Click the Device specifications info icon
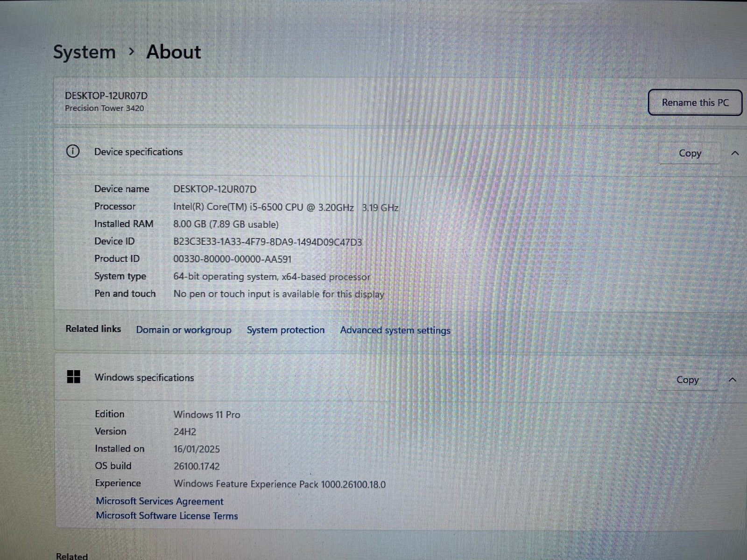The height and width of the screenshot is (560, 747). point(73,151)
